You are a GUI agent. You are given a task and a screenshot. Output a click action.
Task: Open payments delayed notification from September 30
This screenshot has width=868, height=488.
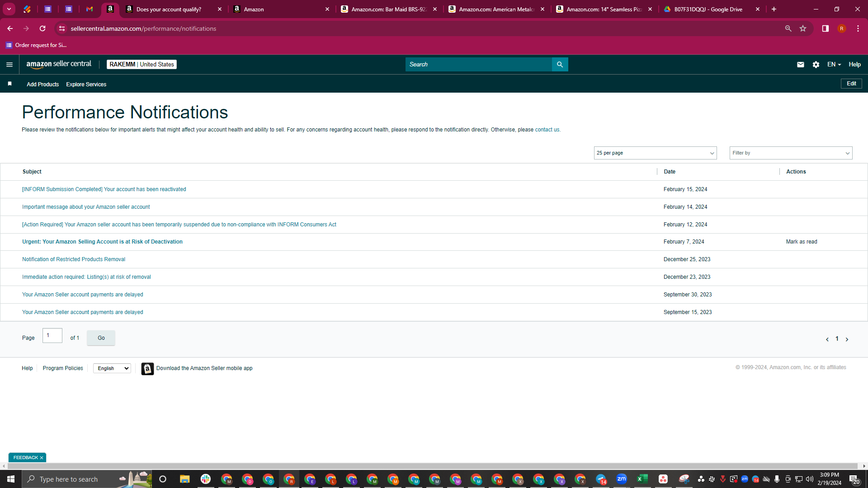[83, 295]
